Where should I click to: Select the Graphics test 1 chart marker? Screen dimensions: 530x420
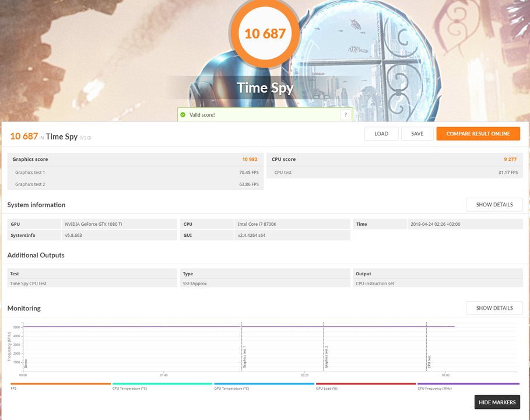[244, 358]
